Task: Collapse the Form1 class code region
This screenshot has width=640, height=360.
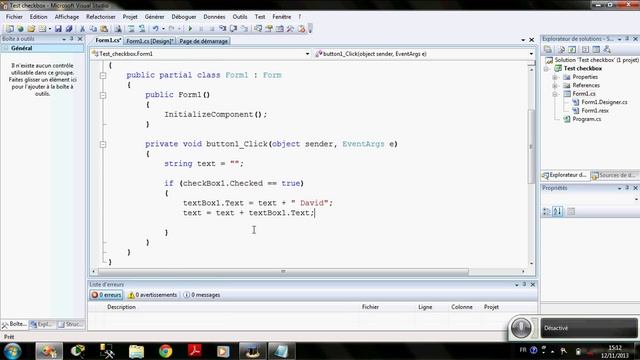Action: tap(103, 76)
